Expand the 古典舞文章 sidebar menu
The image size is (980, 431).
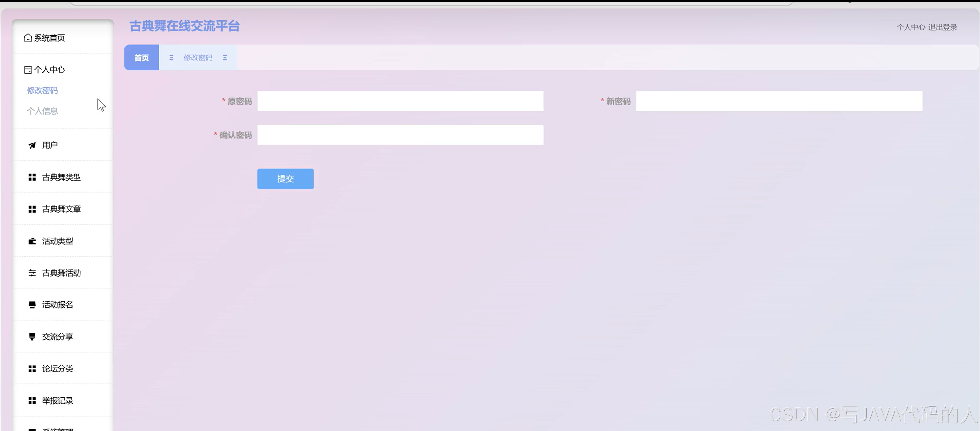pyautogui.click(x=61, y=209)
